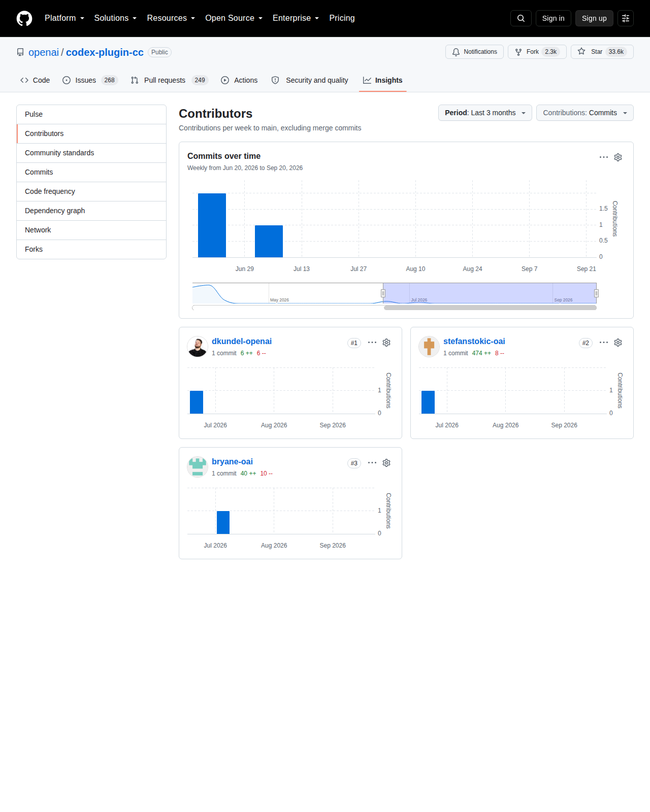650x812 pixels.
Task: Click stefanstokic-oai's avatar image
Action: 429,347
